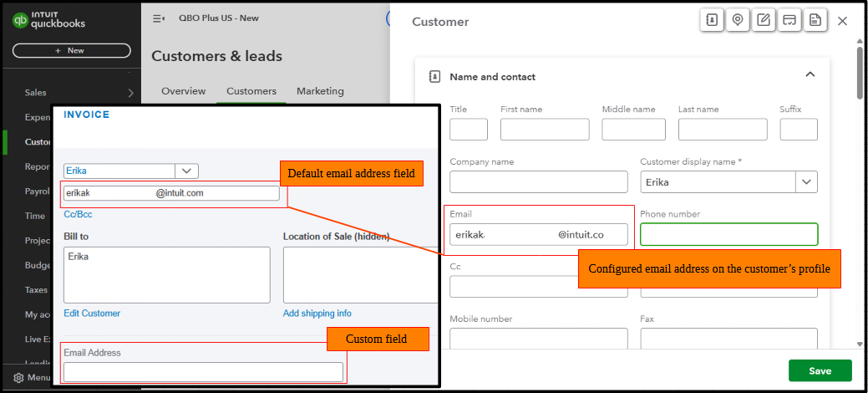The height and width of the screenshot is (393, 868).
Task: Expand the Sales menu arrow
Action: point(130,93)
